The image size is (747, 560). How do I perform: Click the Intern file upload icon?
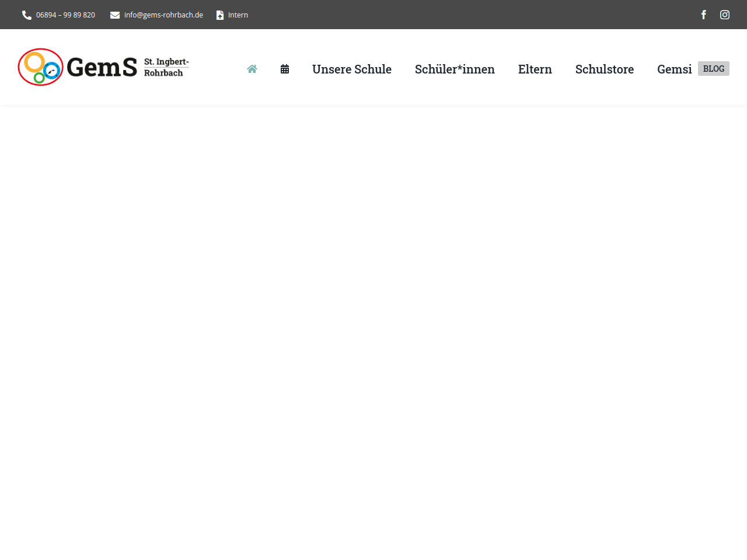(220, 15)
